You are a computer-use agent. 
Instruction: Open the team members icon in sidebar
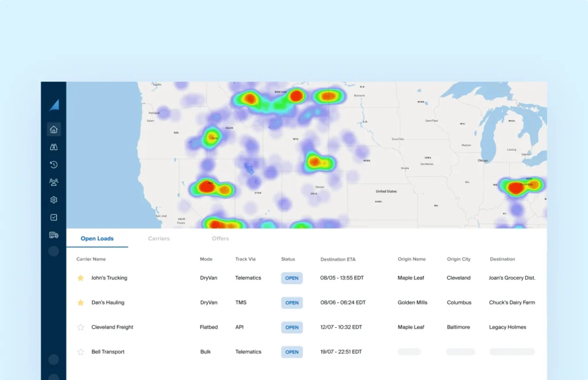[x=53, y=182]
